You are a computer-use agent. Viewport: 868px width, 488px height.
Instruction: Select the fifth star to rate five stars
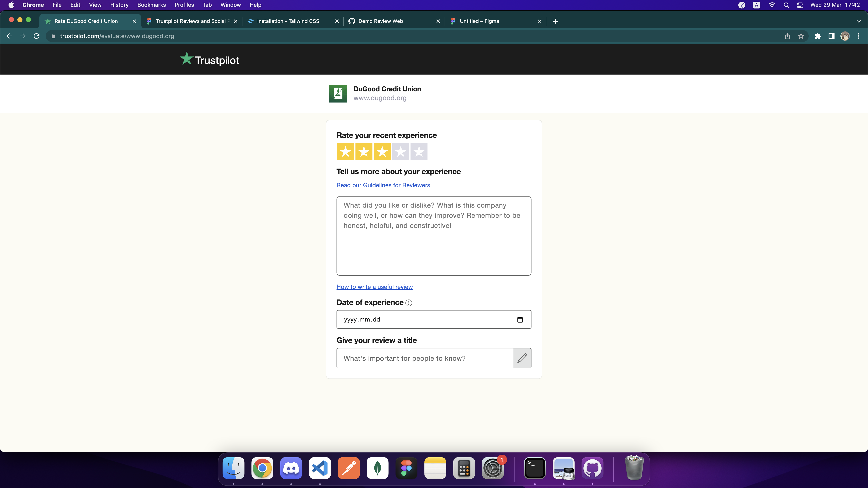(x=419, y=152)
